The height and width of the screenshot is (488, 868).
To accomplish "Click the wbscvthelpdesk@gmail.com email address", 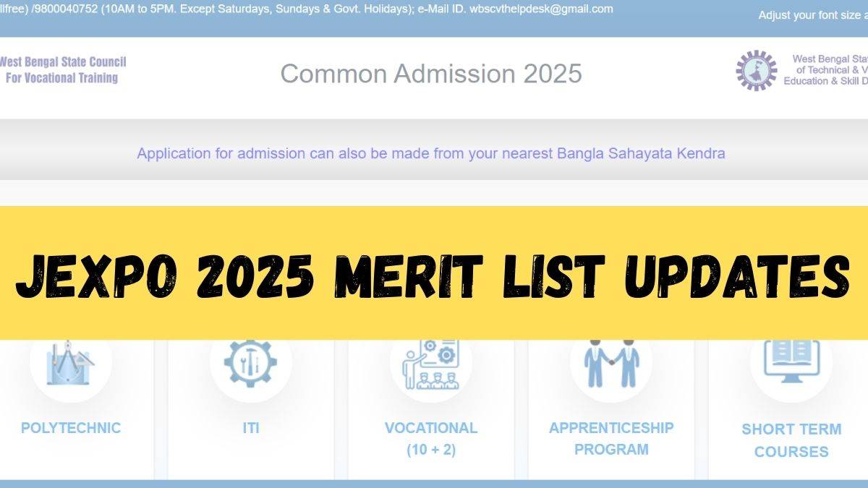I will pos(541,9).
